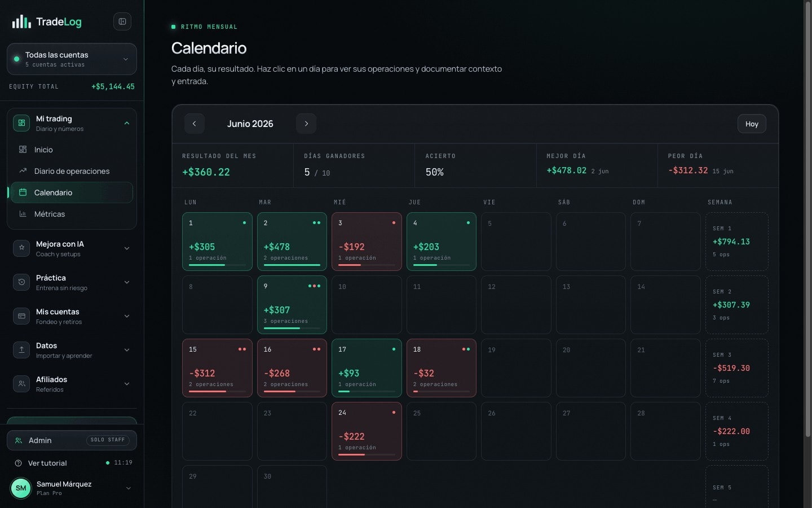Collapse the Mi trading section chevron
Viewport: 812px width, 508px height.
pos(127,123)
